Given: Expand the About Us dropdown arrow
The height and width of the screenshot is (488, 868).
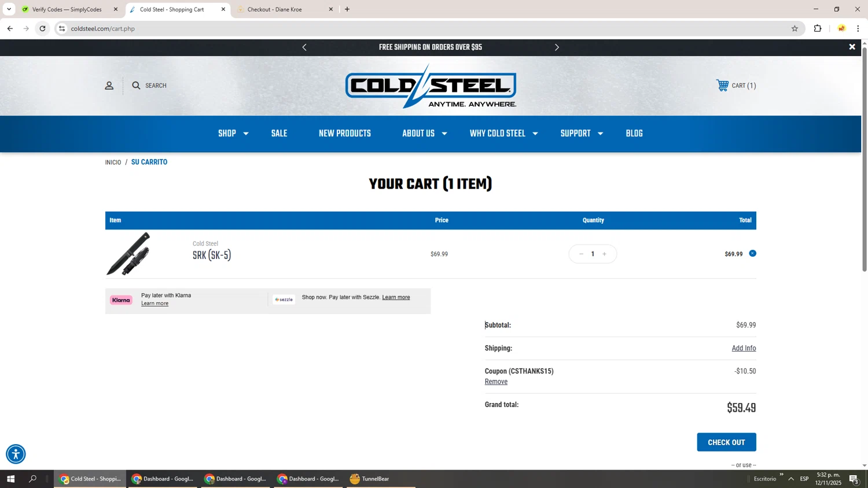Looking at the screenshot, I should [444, 134].
